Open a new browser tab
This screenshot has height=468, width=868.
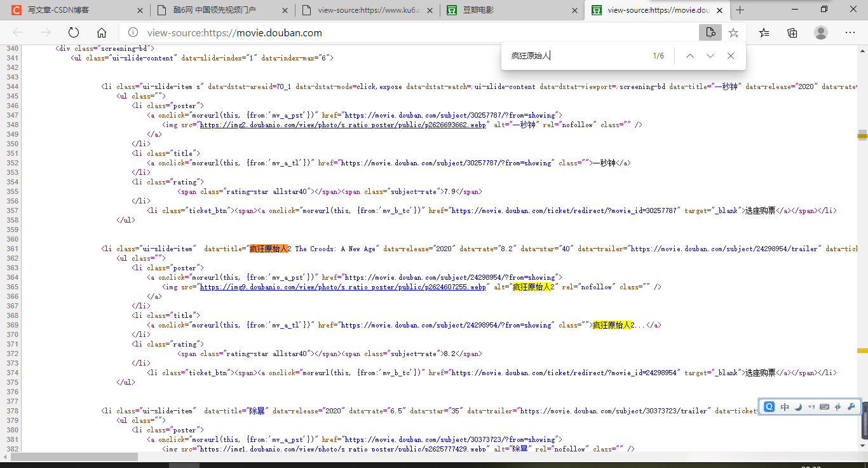740,10
